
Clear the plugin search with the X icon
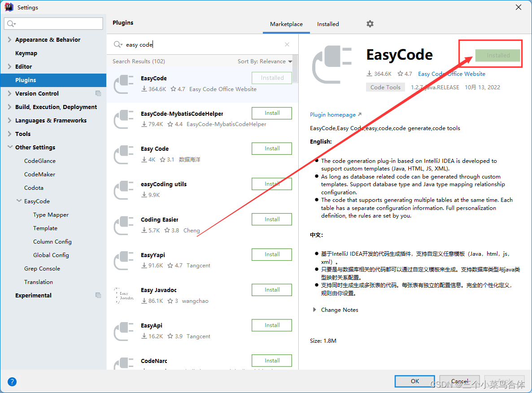(287, 44)
